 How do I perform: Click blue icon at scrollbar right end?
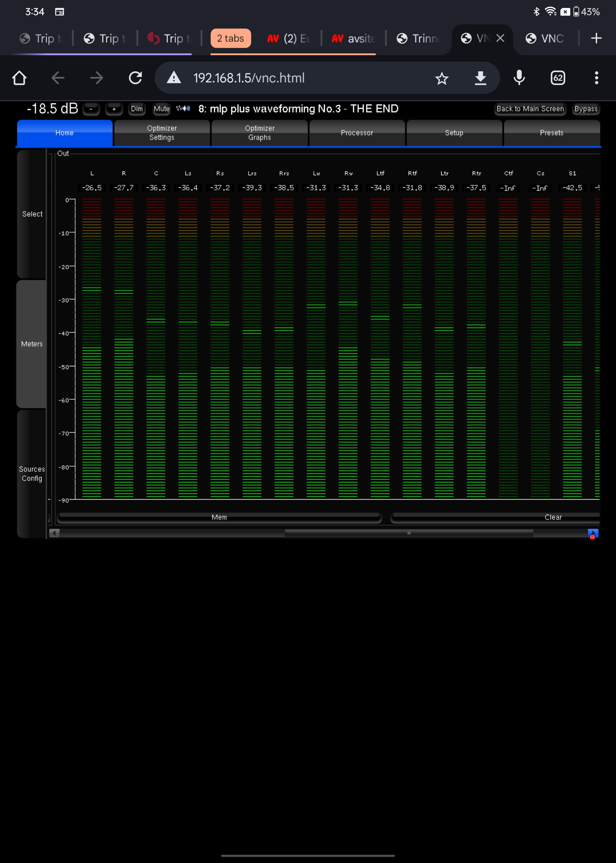click(x=593, y=533)
